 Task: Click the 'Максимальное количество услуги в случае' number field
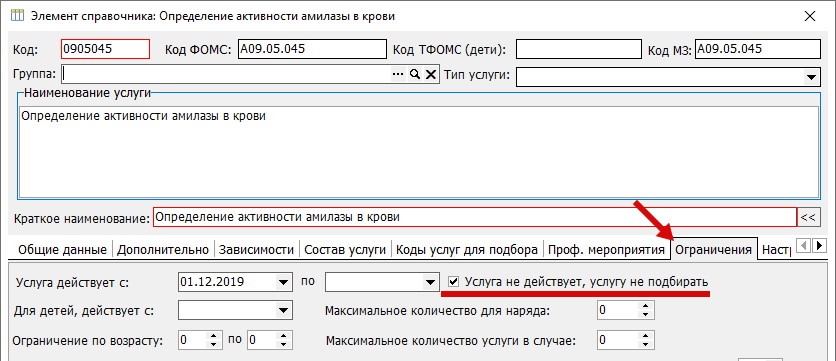(x=617, y=340)
